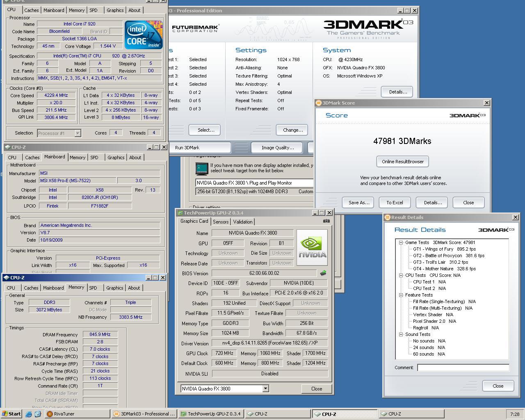Image resolution: width=525 pixels, height=420 pixels.
Task: Open Caches tab in the top CPU-Z window
Action: (x=32, y=10)
